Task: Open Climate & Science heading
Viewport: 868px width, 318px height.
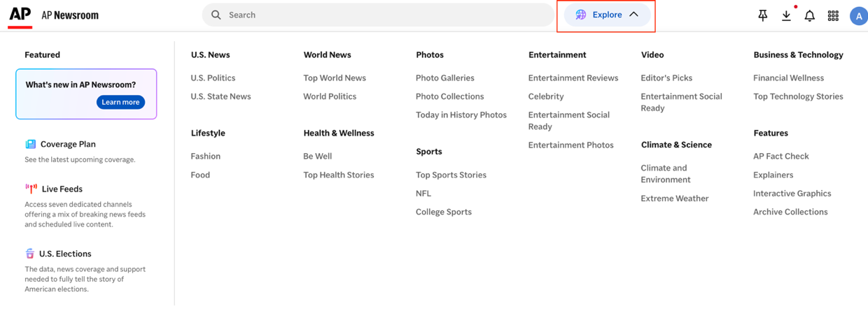Action: 676,145
